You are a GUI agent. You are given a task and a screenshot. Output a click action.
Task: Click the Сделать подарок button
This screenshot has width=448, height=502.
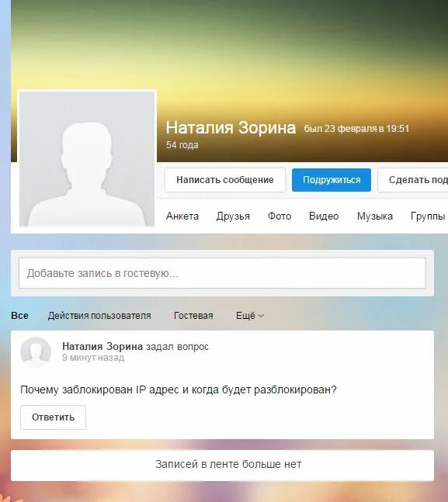413,180
